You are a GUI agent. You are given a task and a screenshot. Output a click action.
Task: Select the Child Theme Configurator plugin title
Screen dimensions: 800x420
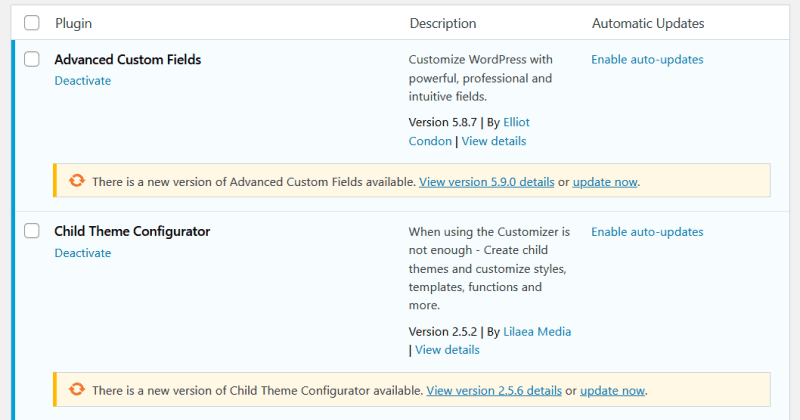click(132, 232)
